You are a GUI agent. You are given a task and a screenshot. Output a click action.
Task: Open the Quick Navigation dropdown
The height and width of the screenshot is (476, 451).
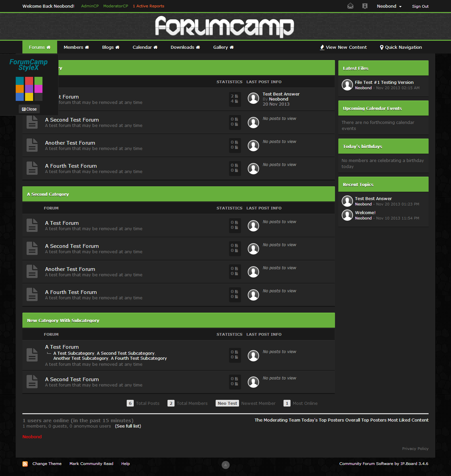click(401, 47)
